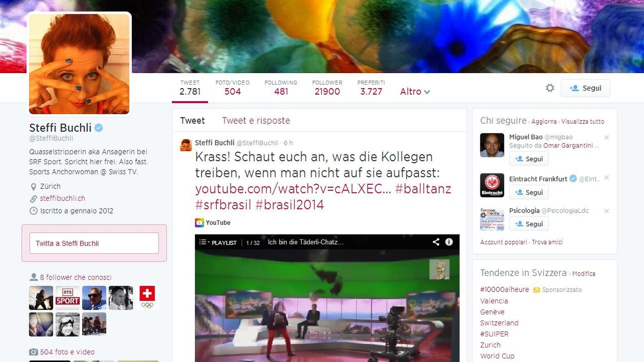The height and width of the screenshot is (362, 644).
Task: Open the Preferiti tab (3.727)
Action: 371,88
